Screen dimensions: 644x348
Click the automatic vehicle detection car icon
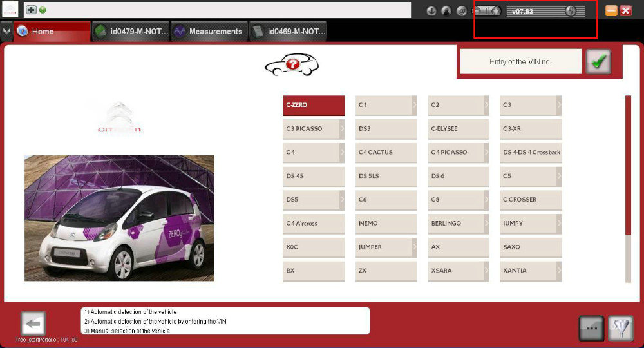[x=292, y=64]
